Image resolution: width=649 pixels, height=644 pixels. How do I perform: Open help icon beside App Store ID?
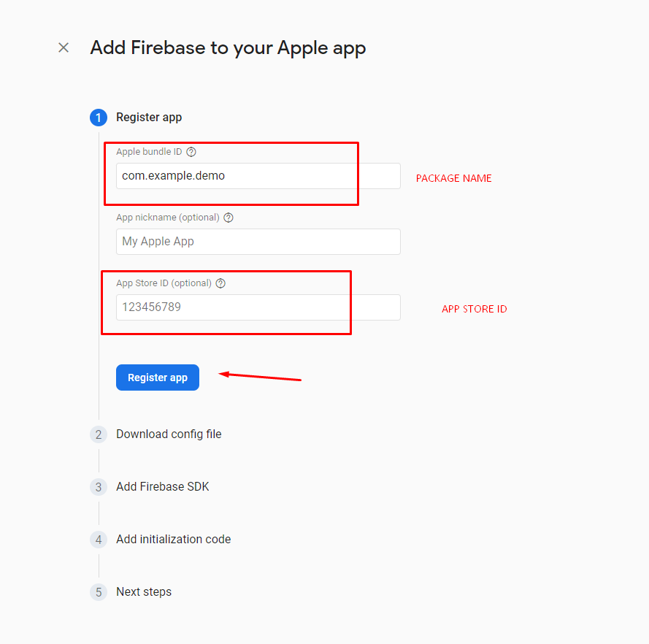pos(220,283)
